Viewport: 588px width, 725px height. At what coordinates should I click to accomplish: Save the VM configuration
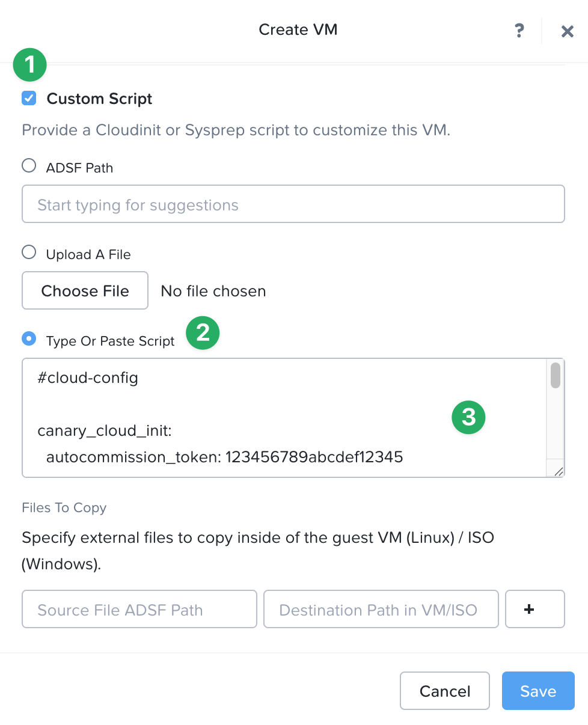click(537, 691)
